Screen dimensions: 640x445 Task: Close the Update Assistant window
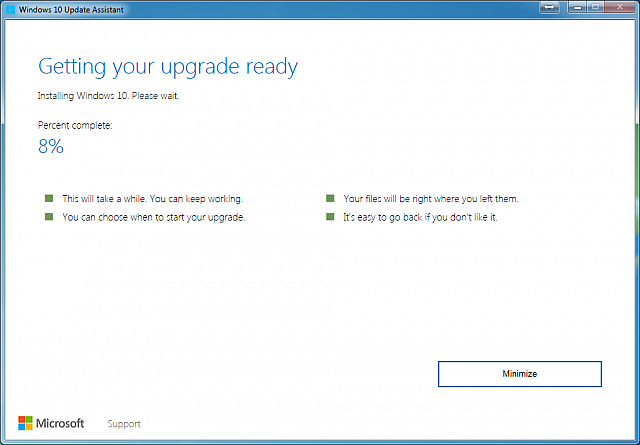(x=620, y=7)
